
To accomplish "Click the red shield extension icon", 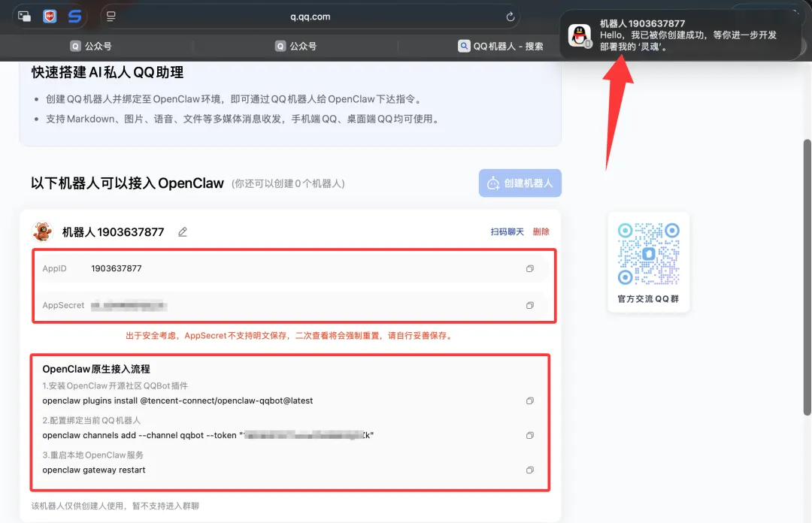I will point(50,17).
